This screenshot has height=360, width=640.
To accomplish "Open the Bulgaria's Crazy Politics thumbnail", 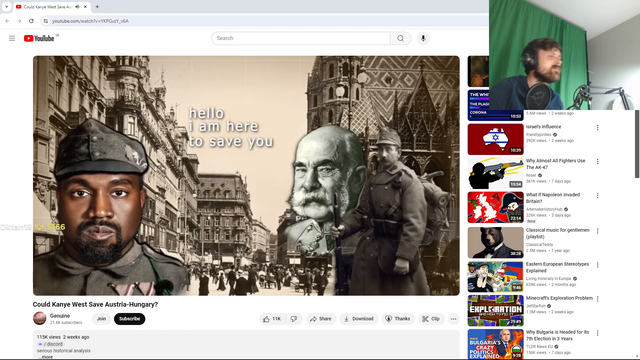I will tap(496, 344).
